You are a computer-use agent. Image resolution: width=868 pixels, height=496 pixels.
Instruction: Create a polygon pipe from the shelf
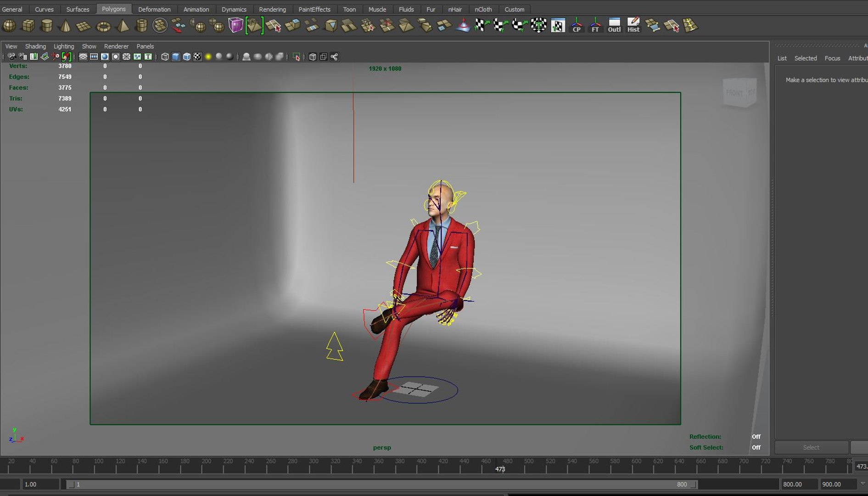[141, 26]
